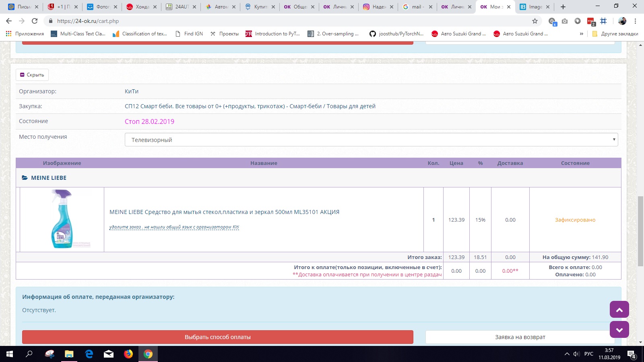Open Firefox from the taskbar
This screenshot has width=644, height=362.
pos(128,354)
